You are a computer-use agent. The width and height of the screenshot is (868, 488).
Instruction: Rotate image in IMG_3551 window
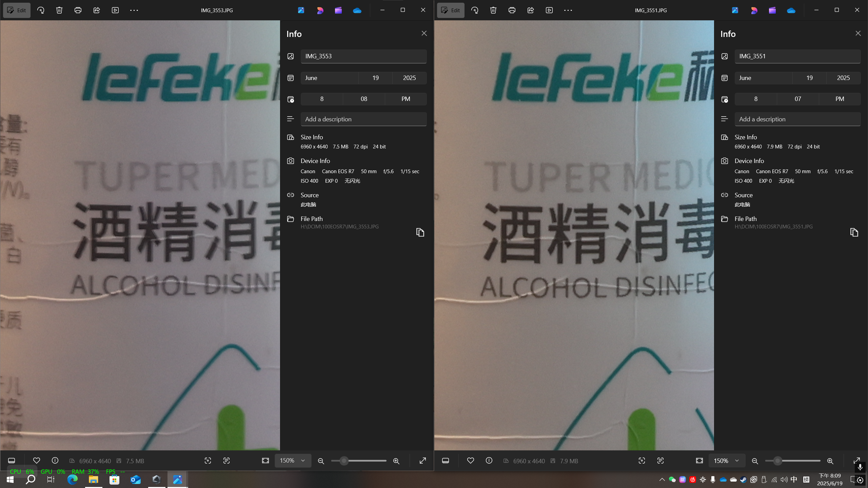475,10
